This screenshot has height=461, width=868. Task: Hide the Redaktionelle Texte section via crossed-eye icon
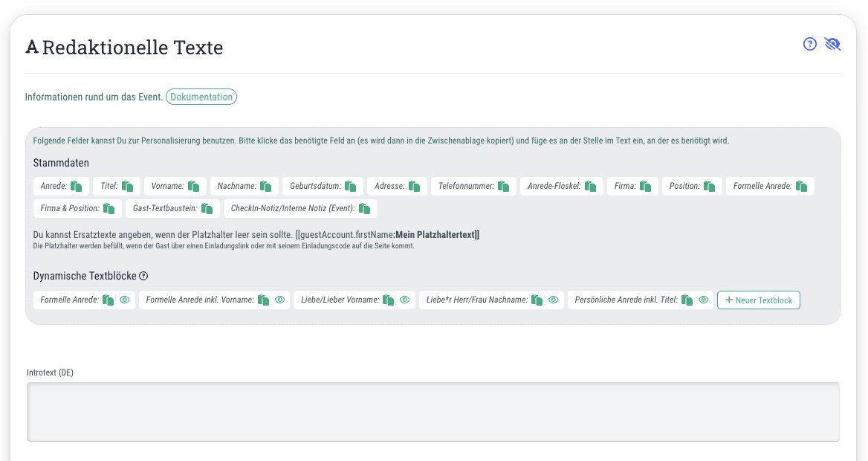(832, 44)
